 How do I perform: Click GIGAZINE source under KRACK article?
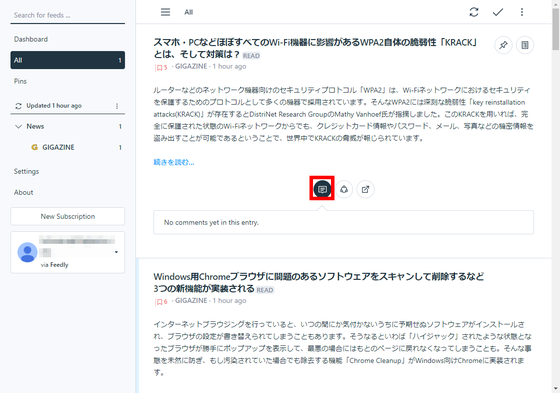pos(191,66)
